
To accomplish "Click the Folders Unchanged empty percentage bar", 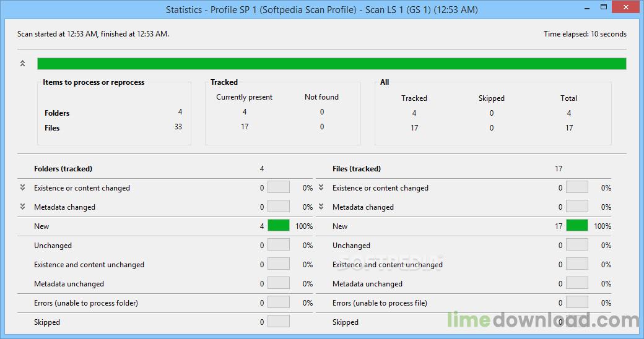I will tap(279, 245).
